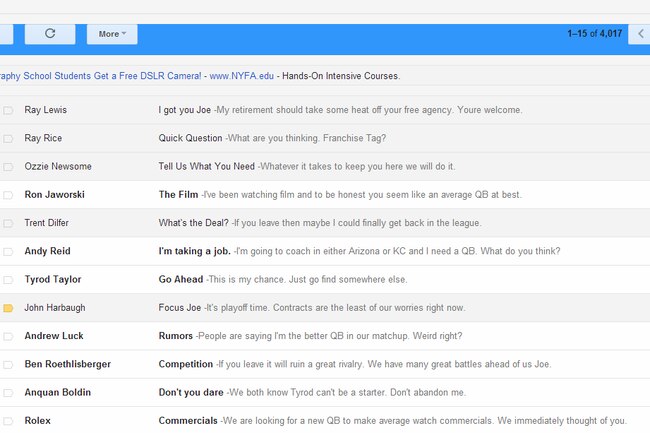Open email from sender Andrew Luck
Viewport: 650px width, 433px height.
coord(54,336)
